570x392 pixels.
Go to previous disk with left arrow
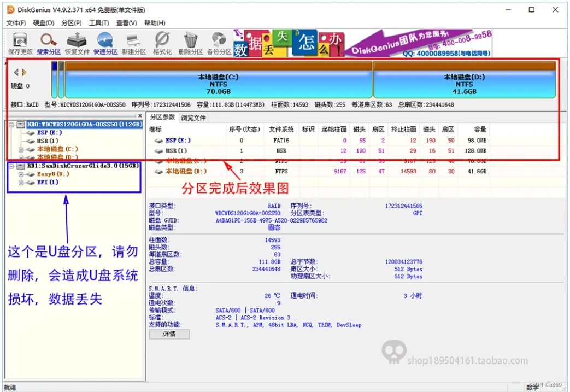coord(16,72)
